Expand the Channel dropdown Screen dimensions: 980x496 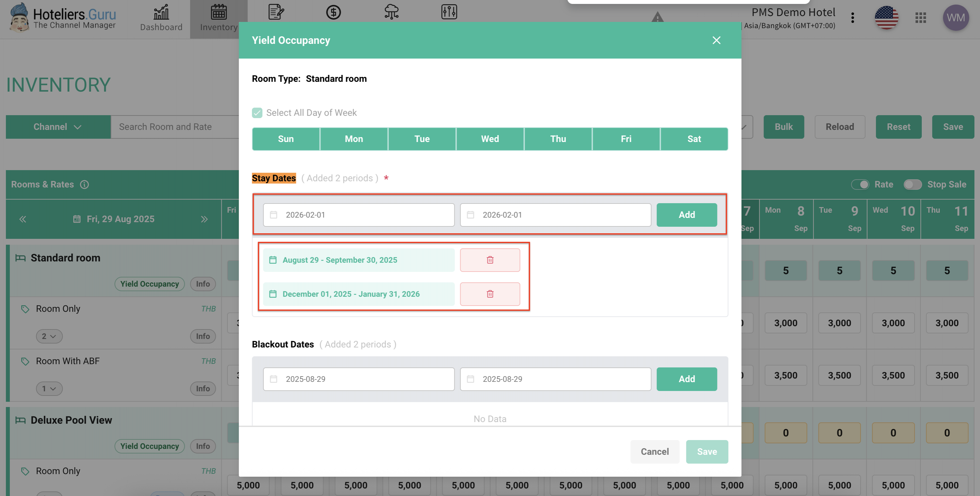(58, 127)
